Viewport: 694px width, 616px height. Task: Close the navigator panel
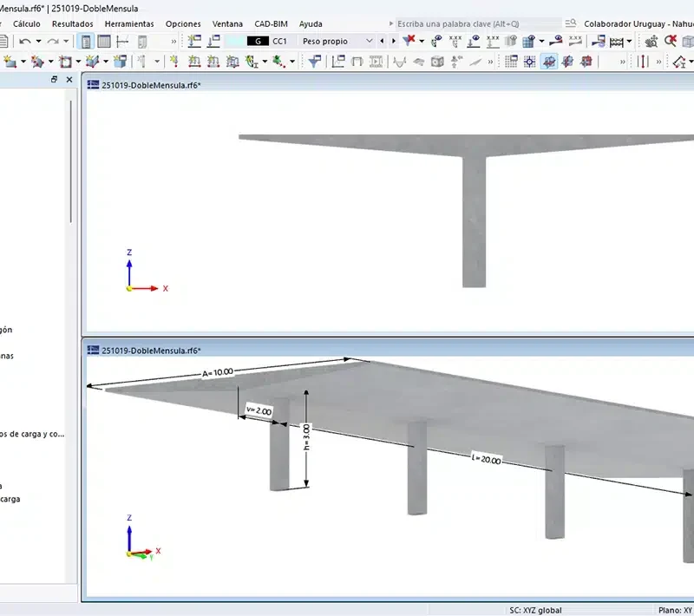[69, 79]
